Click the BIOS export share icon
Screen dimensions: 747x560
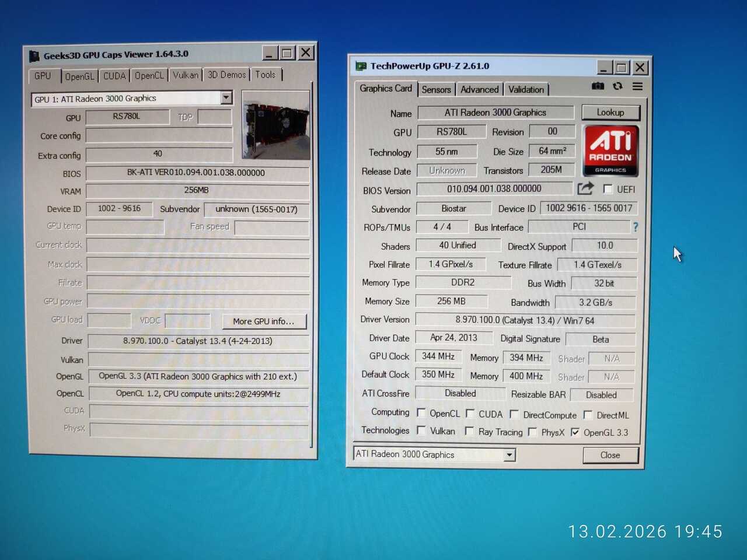point(585,188)
